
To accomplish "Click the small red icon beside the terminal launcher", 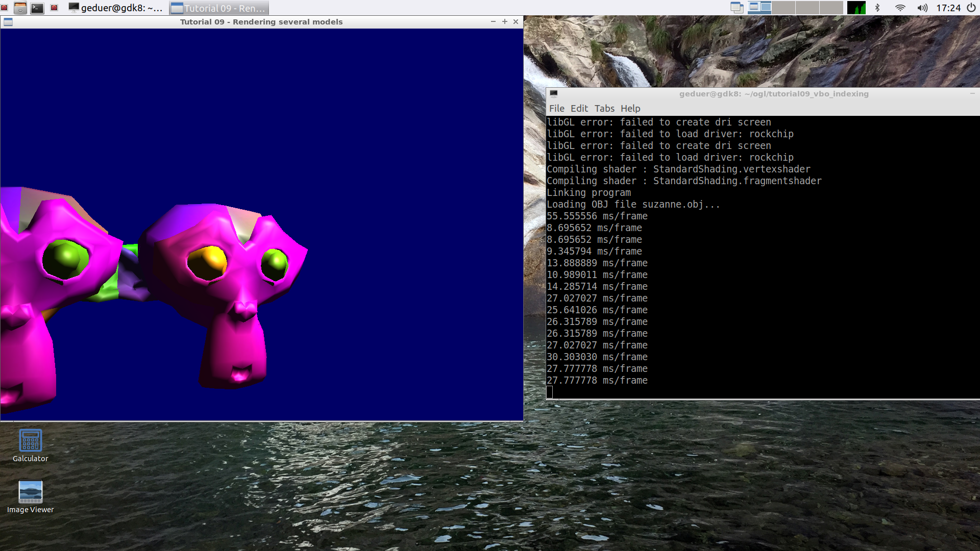I will coord(54,8).
